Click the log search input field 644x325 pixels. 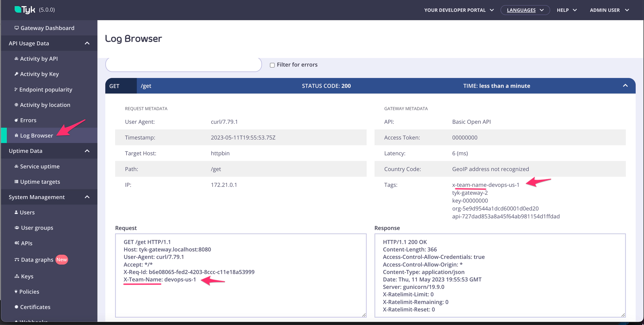pyautogui.click(x=183, y=65)
